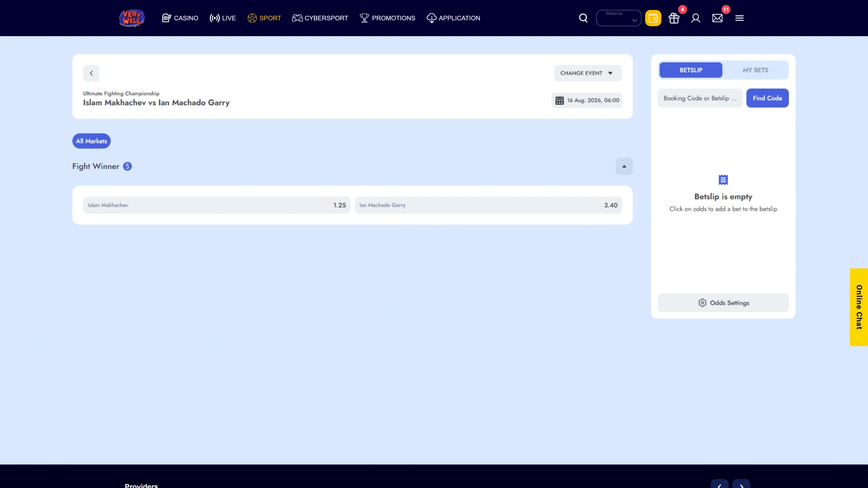Open the gift box bonuses icon
Viewport: 868px width, 488px height.
coord(674,18)
